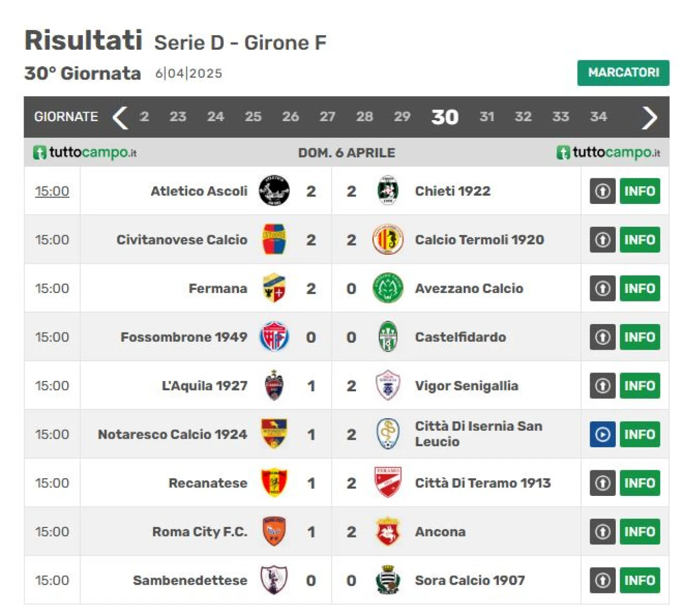Click the Avezzano Calcio green crest
The image size is (683, 616).
pos(387,288)
